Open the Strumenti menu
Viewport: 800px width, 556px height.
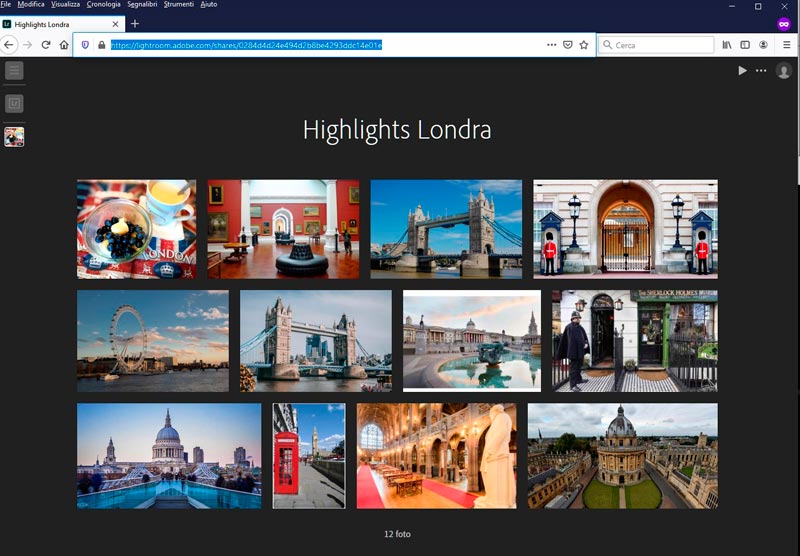(180, 5)
